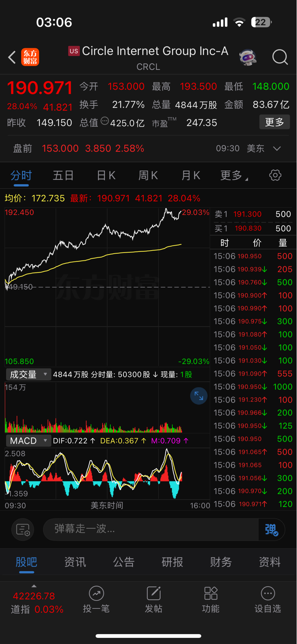Viewport: 297px width, 644px height.
Task: Open the 更多 chart period dropdown
Action: tap(234, 176)
